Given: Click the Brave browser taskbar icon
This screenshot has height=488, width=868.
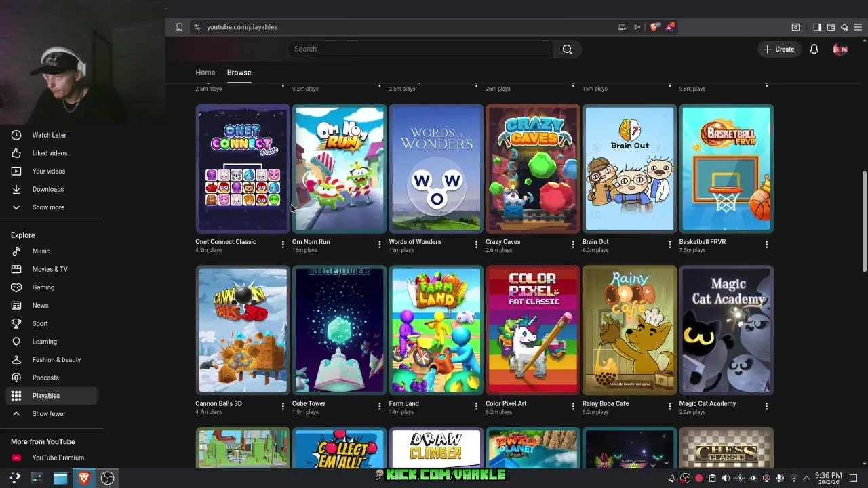Looking at the screenshot, I should tap(83, 478).
